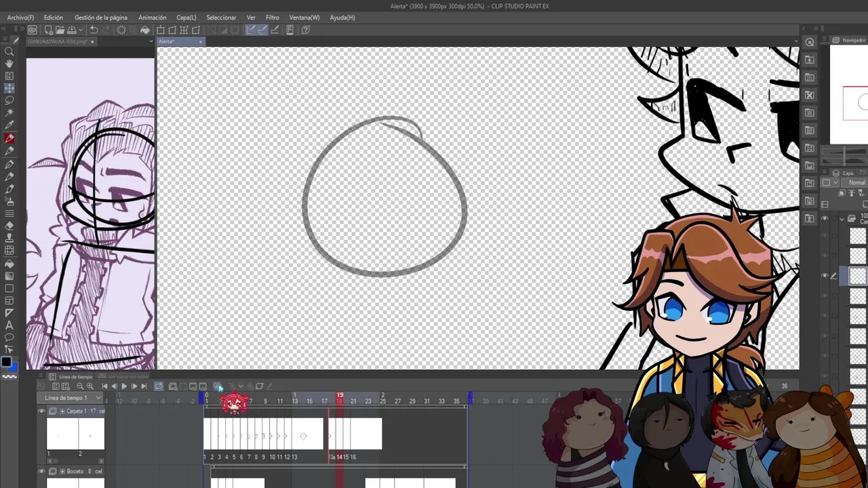Screen dimensions: 868x488
Task: Open the Normal blend mode dropdown
Action: click(x=853, y=183)
